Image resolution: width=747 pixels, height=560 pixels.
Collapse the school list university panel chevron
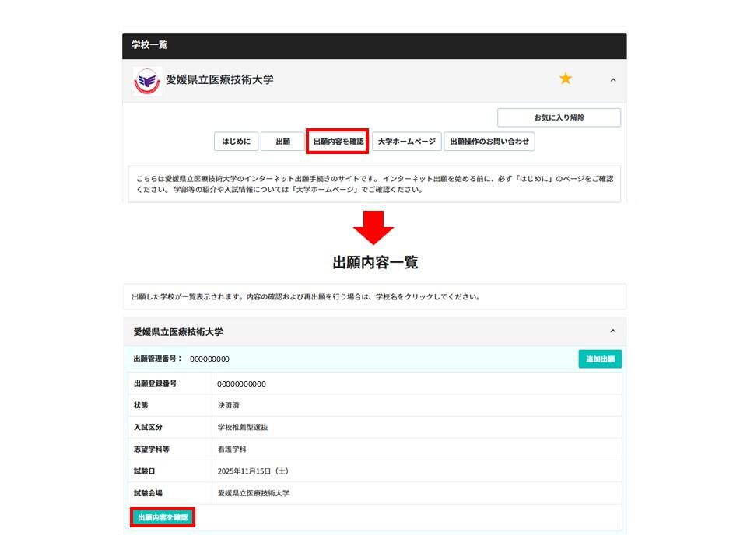pos(613,79)
